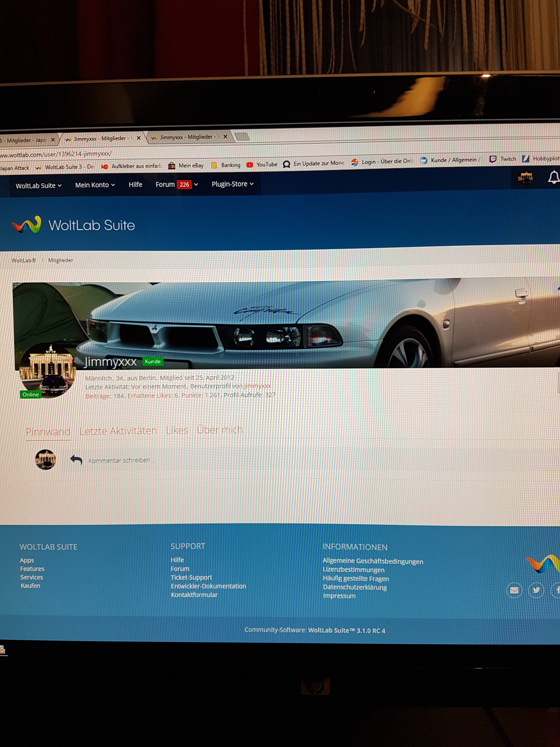
Task: Close the Mitglieder - Japa tab
Action: tap(53, 140)
